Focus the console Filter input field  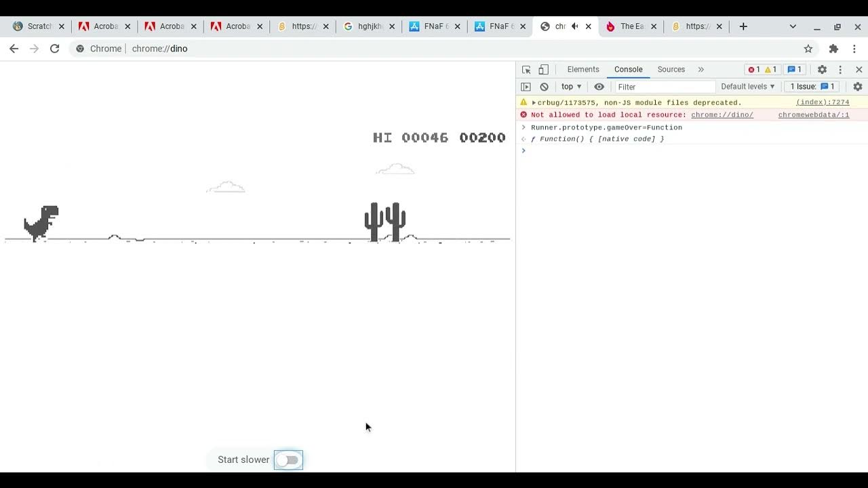coord(665,87)
